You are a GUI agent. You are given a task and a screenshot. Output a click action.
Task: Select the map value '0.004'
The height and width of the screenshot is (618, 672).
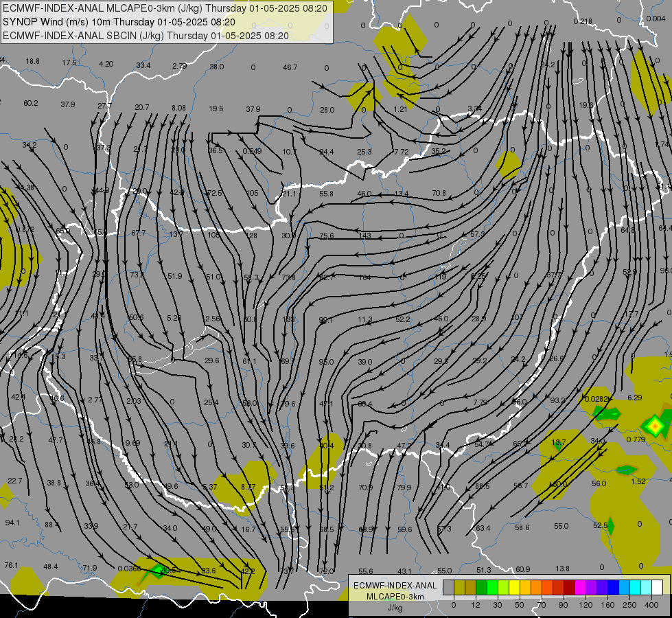656,19
